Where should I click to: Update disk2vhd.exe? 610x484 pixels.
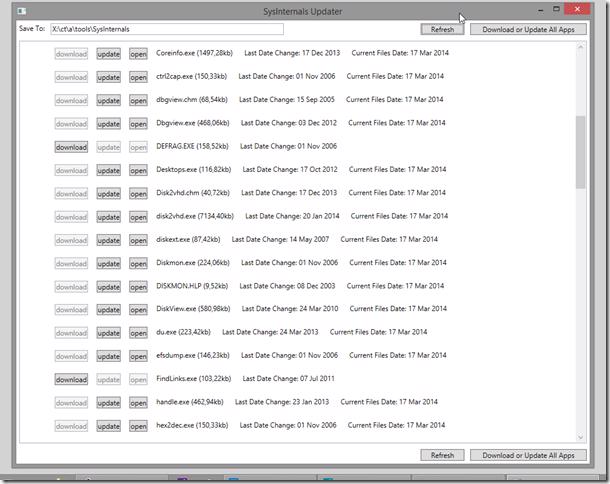tap(109, 217)
